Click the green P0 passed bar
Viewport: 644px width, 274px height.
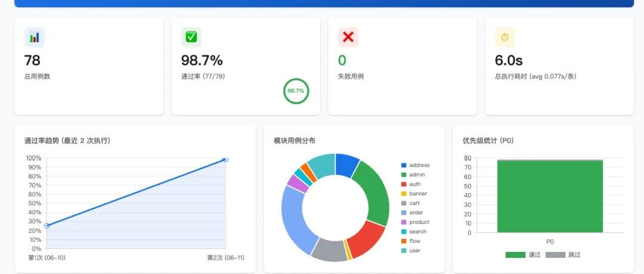(x=550, y=197)
